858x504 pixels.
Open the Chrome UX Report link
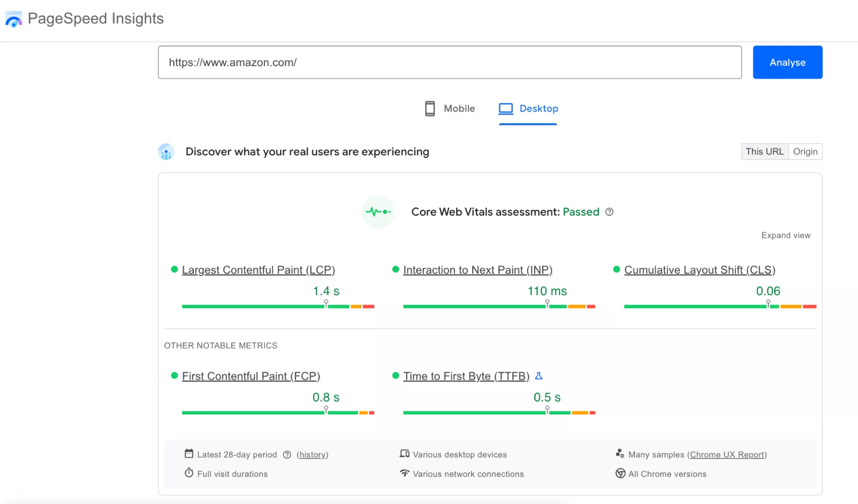point(727,455)
